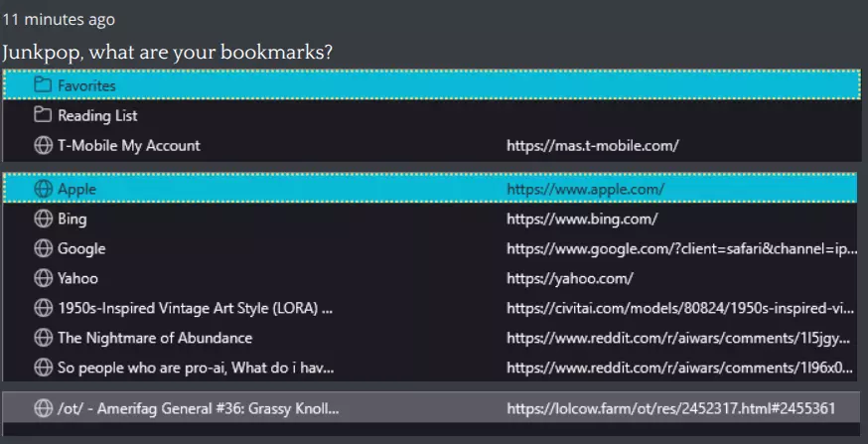868x444 pixels.
Task: Click the reddit aiwars 1l5jgy URL
Action: tap(678, 338)
